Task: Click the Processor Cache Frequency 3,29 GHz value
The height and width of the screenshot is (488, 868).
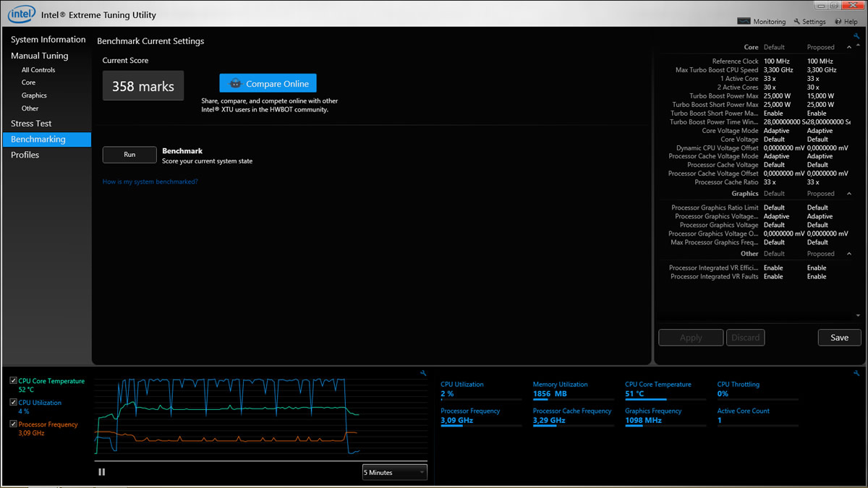Action: coord(549,421)
